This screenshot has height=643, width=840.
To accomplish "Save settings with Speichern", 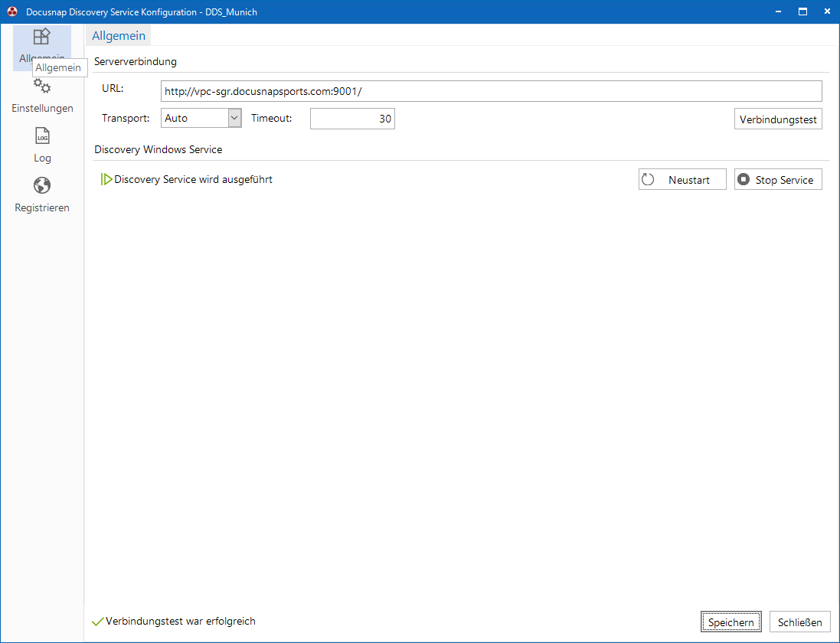I will (731, 622).
